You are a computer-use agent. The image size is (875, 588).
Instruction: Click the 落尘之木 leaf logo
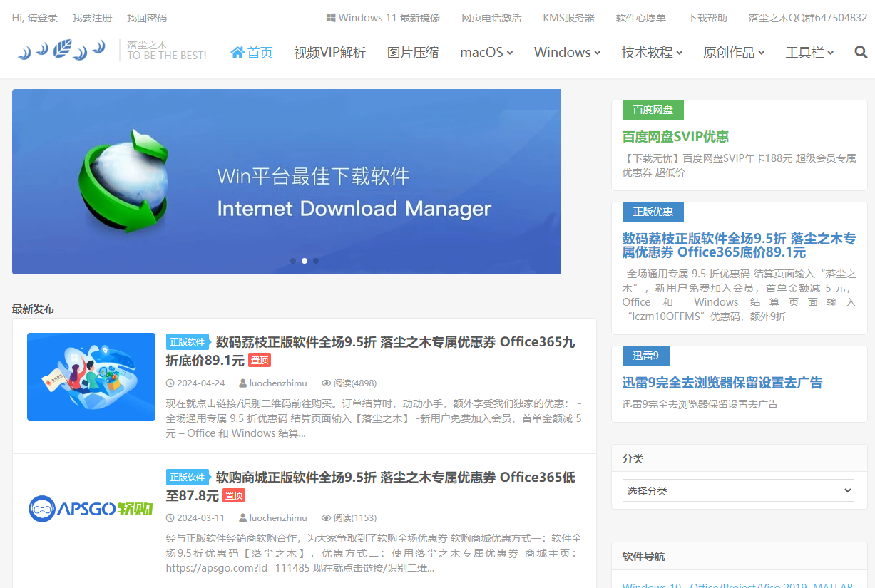tap(62, 50)
